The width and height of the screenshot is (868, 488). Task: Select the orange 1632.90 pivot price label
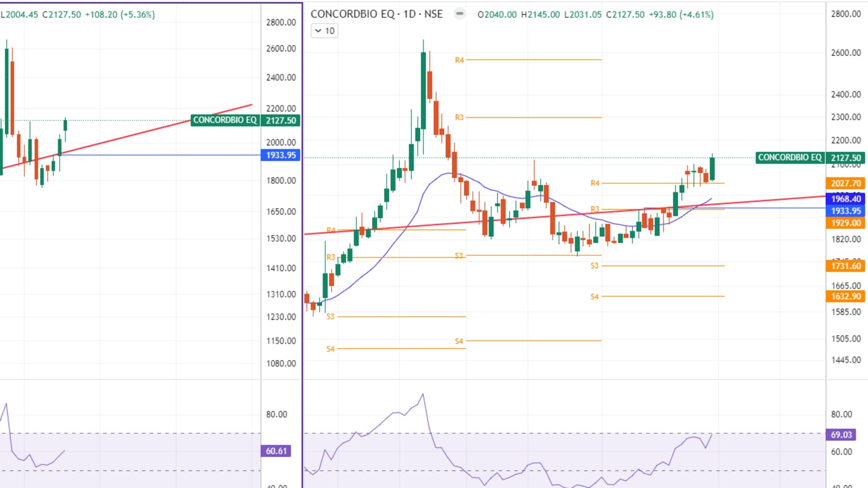(x=846, y=297)
